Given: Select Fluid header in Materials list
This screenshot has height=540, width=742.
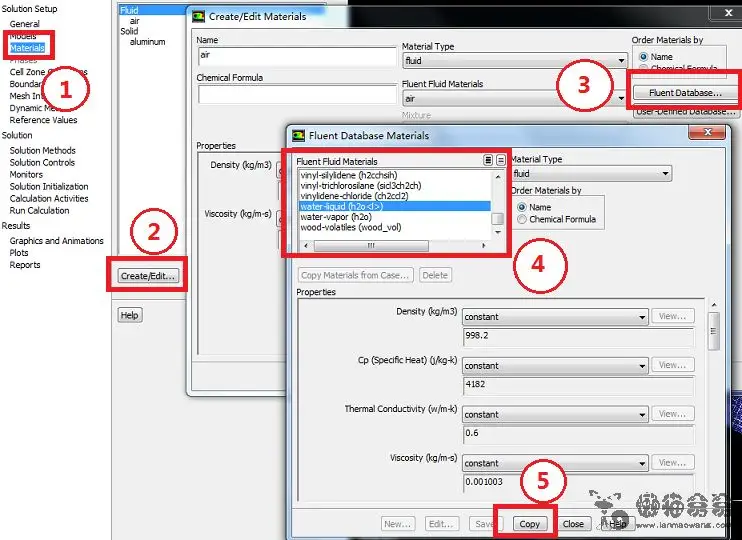Looking at the screenshot, I should click(x=129, y=10).
